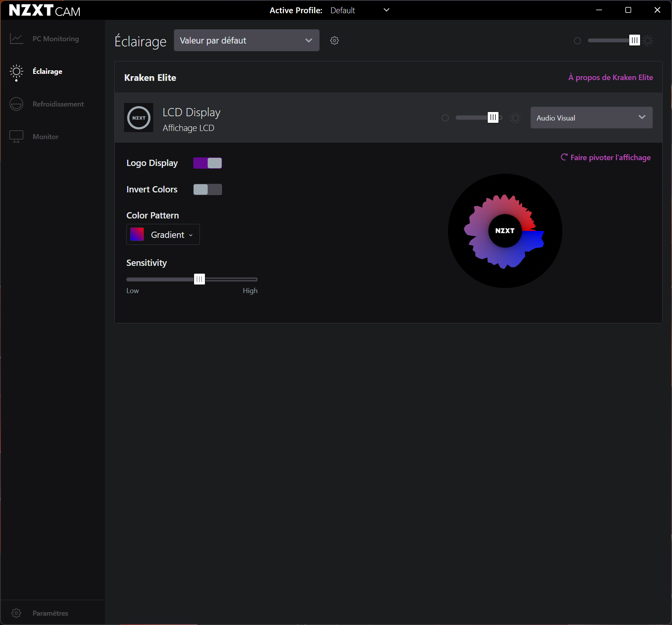Open Paramètres gear icon at bottom
Screen dimensions: 672x625
click(x=16, y=613)
